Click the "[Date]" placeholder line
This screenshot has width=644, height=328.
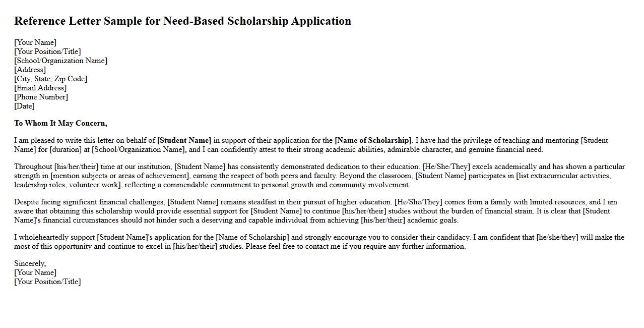(24, 106)
